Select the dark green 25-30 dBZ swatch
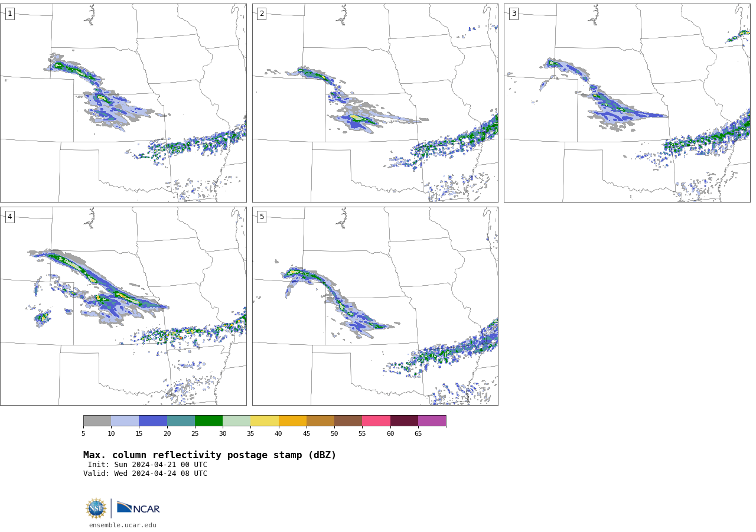Image resolution: width=756 pixels, height=532 pixels. [x=208, y=420]
